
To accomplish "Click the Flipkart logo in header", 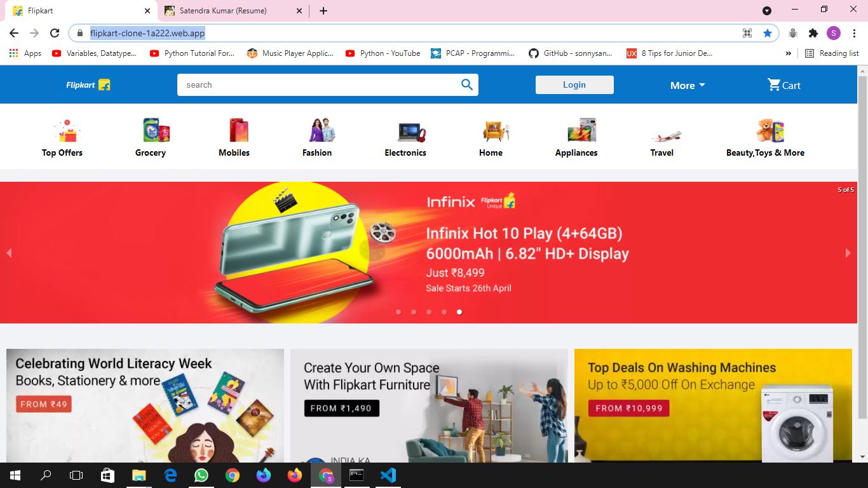I will [88, 85].
